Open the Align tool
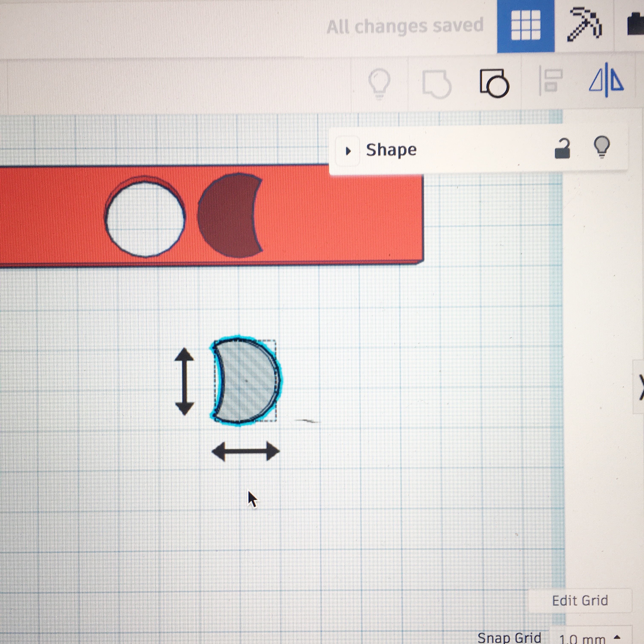The image size is (644, 644). click(551, 81)
